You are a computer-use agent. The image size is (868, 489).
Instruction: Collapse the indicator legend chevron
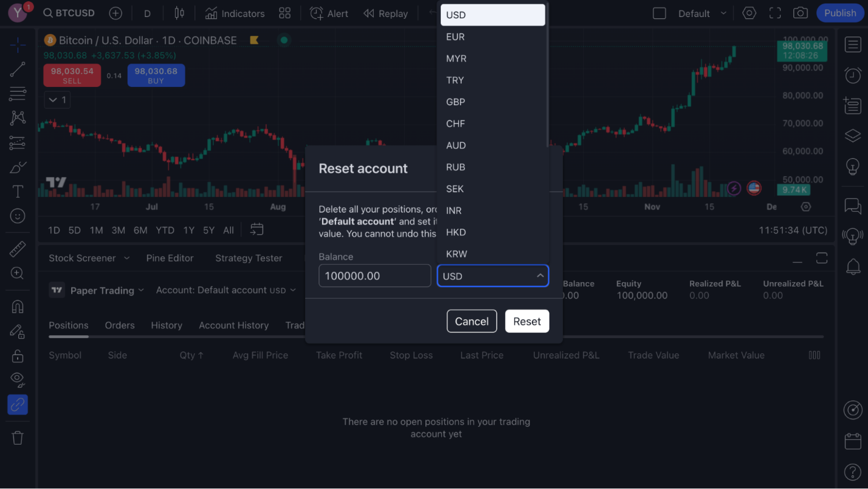tap(58, 99)
